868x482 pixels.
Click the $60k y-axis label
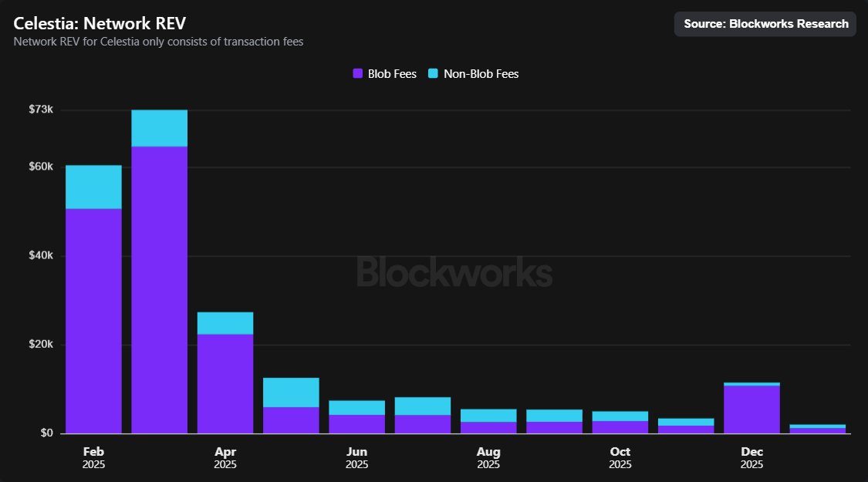click(41, 167)
